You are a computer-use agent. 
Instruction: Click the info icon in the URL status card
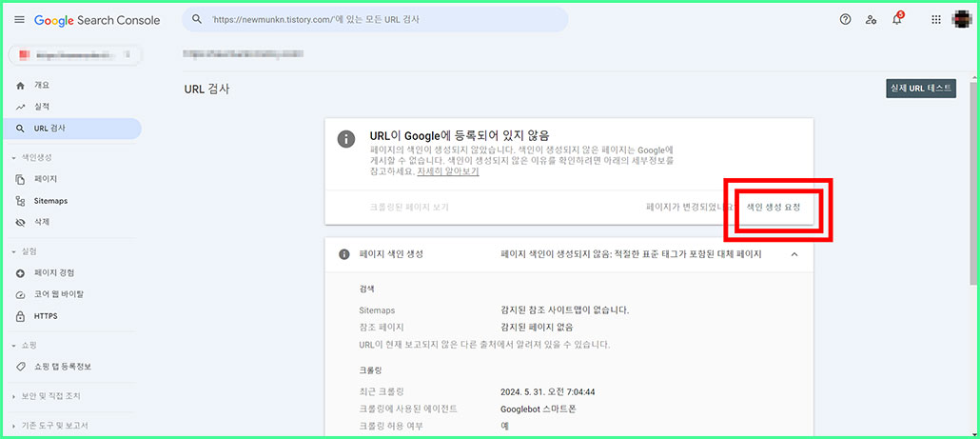coord(345,139)
